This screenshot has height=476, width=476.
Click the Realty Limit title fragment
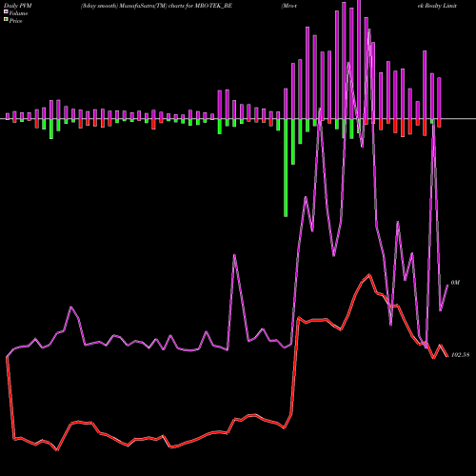point(437,6)
